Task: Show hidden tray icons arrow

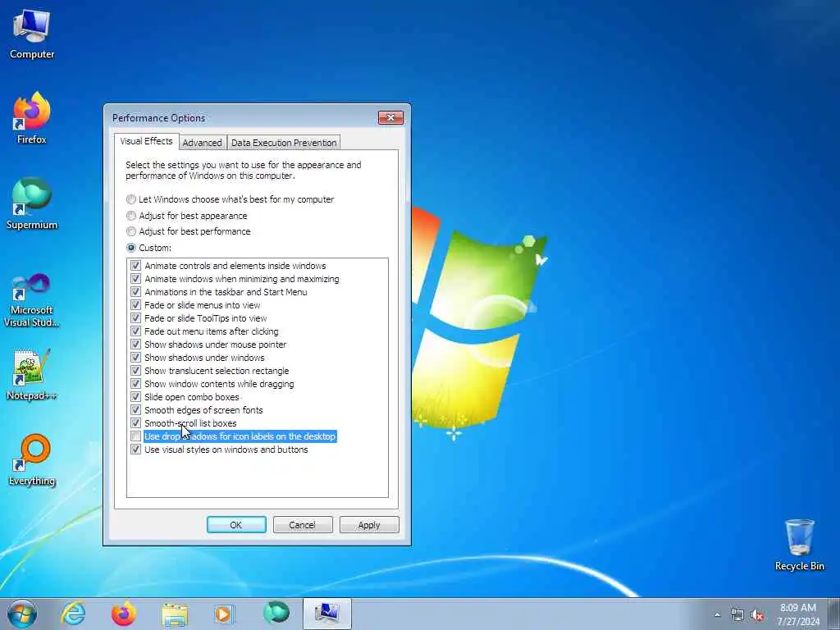Action: tap(717, 614)
